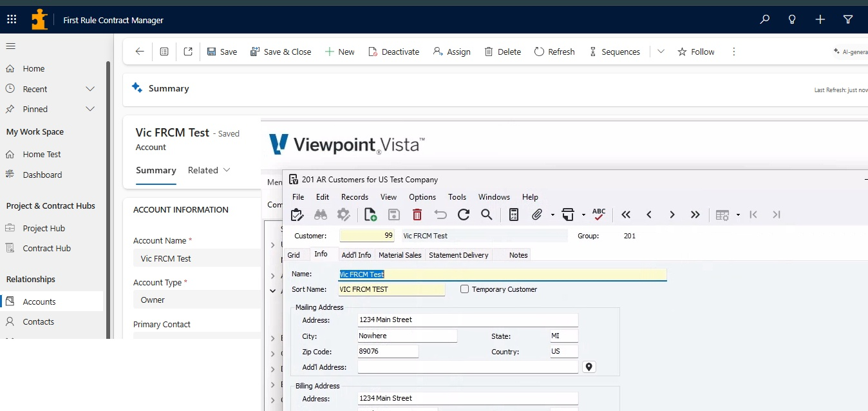Image resolution: width=868 pixels, height=411 pixels.
Task: Expand the Pinned section chevron
Action: (x=90, y=109)
